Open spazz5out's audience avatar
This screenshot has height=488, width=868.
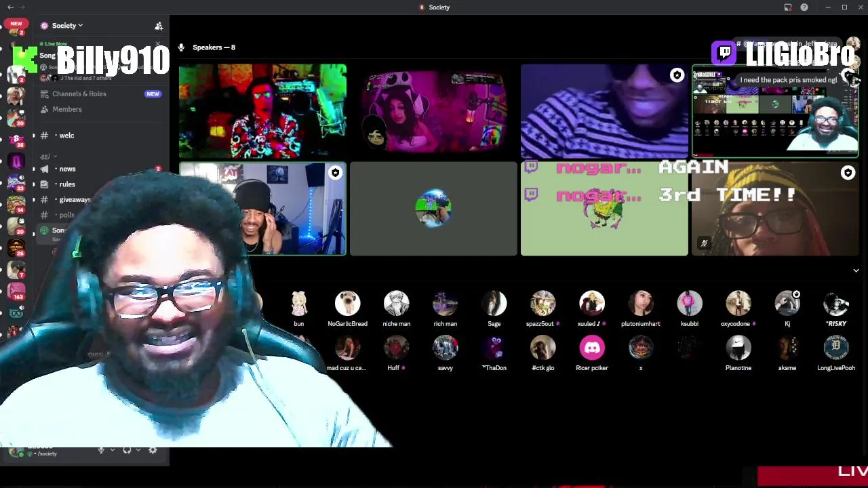pyautogui.click(x=543, y=304)
